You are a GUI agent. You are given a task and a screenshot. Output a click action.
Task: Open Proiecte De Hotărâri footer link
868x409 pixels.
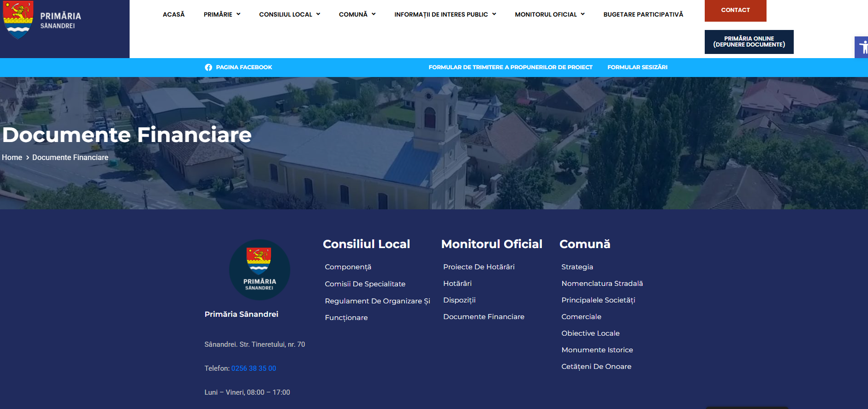point(479,267)
